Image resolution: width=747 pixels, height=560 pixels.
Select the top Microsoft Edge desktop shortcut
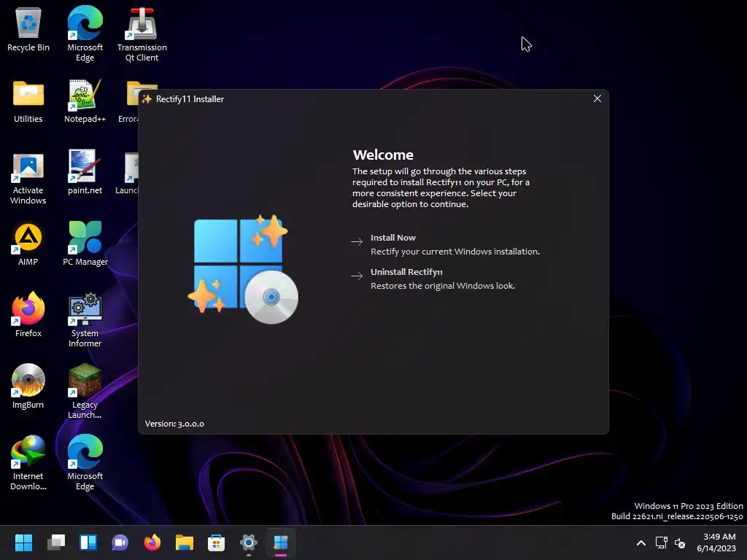(x=85, y=34)
